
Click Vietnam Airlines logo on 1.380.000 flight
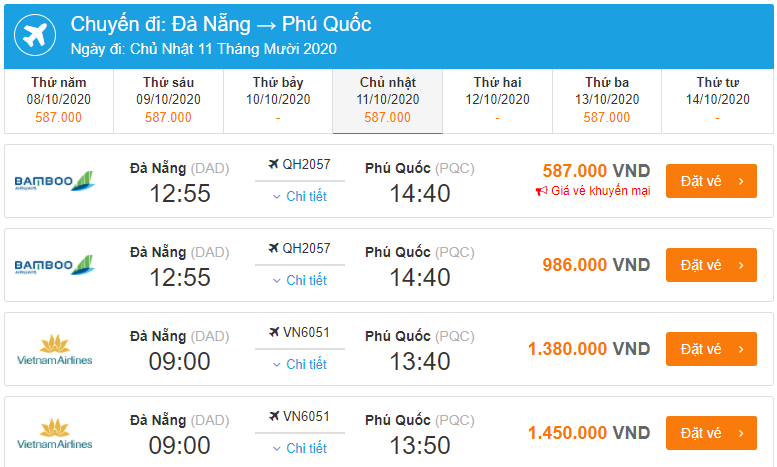(x=55, y=349)
